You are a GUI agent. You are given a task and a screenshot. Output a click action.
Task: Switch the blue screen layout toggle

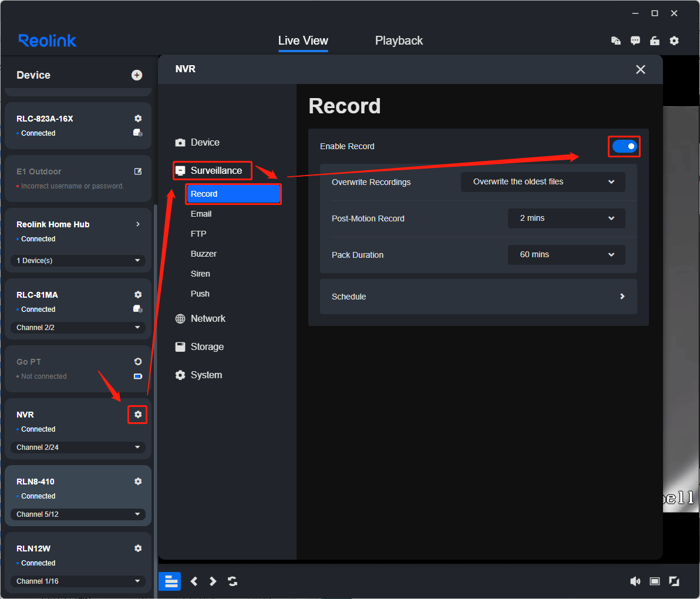170,581
